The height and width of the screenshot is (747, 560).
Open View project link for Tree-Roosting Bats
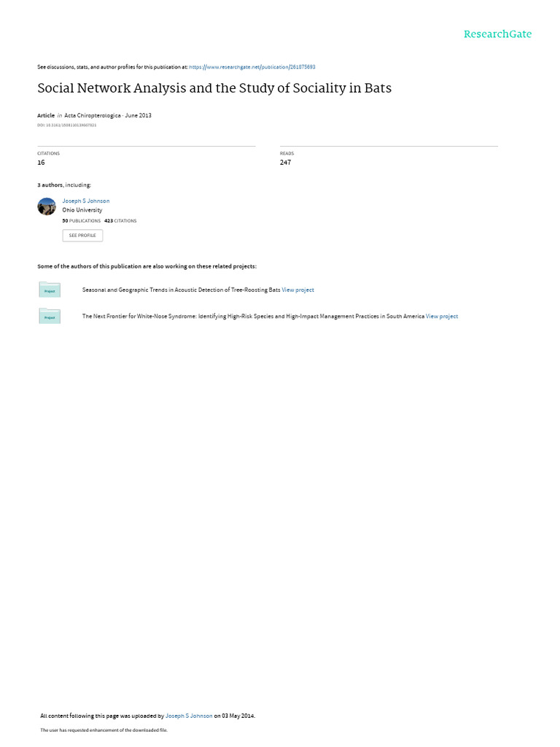(297, 290)
